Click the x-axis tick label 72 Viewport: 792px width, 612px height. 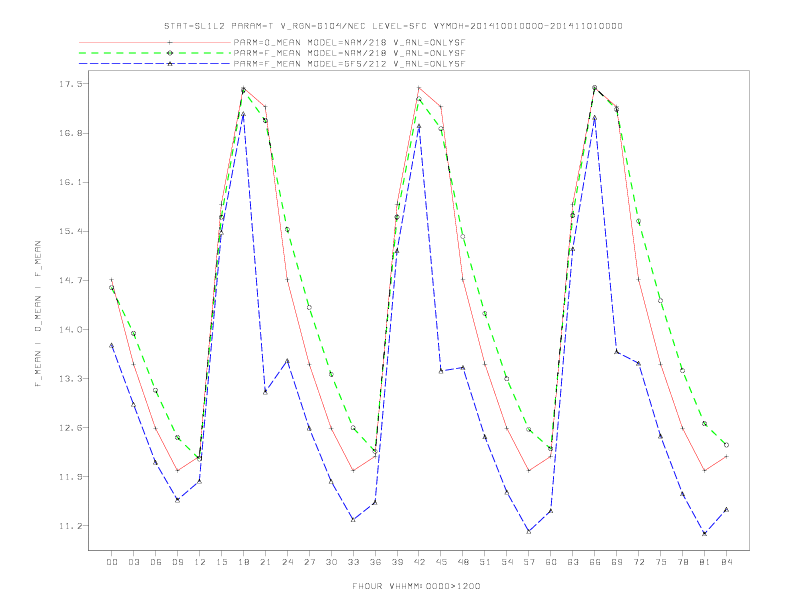[x=638, y=562]
